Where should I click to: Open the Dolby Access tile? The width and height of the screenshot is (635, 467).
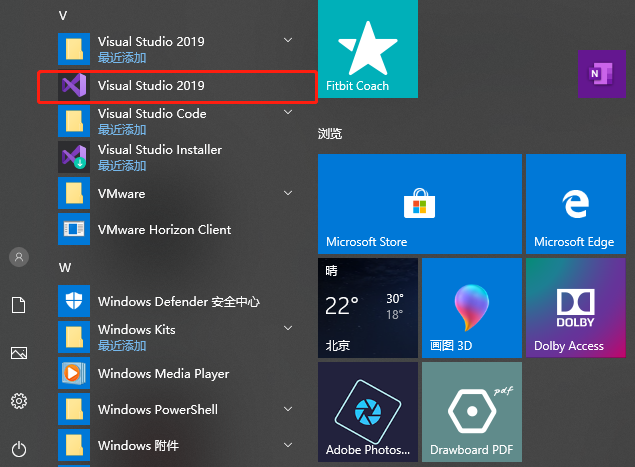(x=576, y=308)
